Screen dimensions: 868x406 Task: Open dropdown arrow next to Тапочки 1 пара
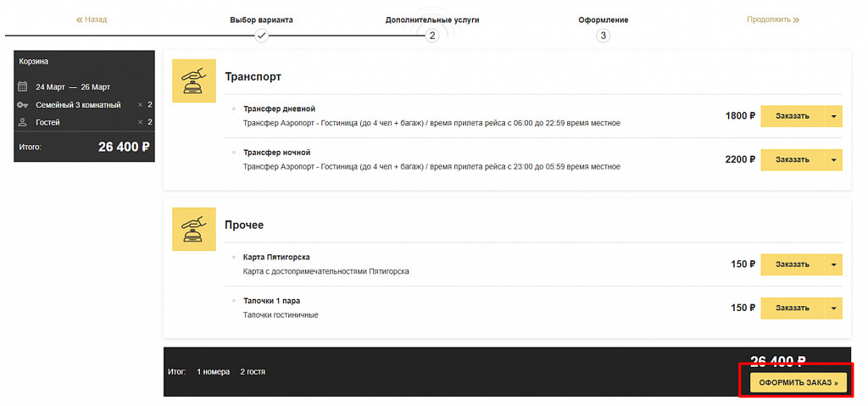coord(834,308)
